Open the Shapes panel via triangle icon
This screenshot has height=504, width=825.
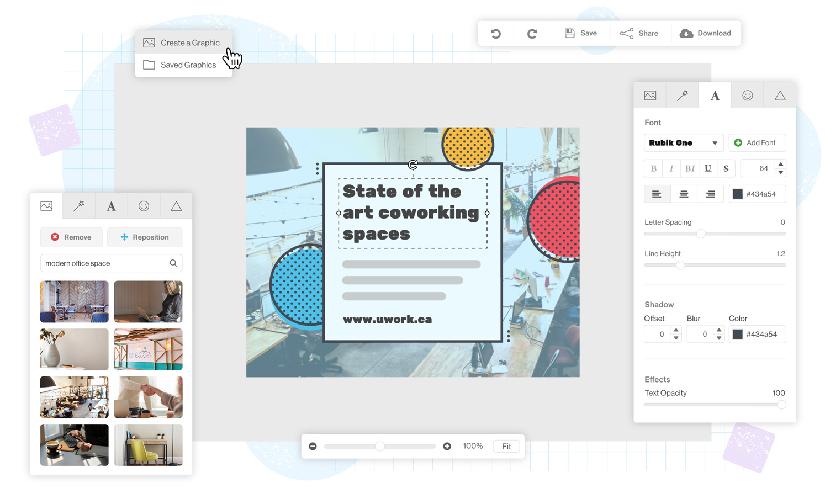pos(779,95)
